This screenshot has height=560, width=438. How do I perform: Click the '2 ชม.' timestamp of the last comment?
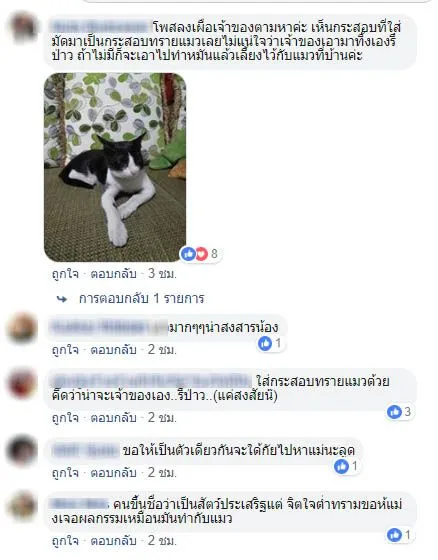162,541
